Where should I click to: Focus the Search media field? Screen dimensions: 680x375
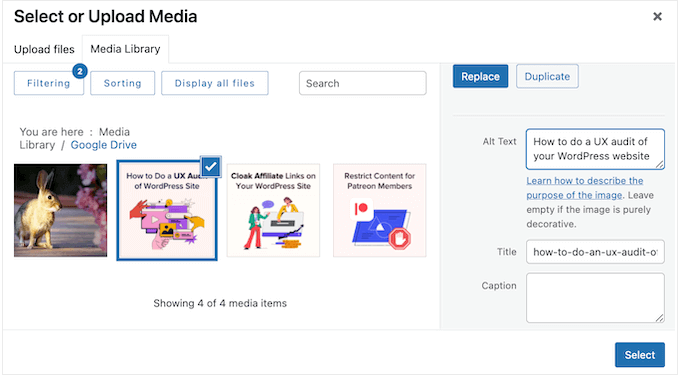click(x=363, y=83)
